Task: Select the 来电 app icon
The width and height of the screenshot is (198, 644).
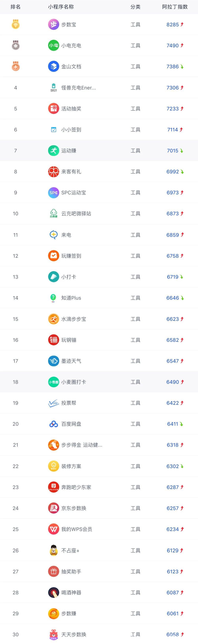Action: [x=53, y=235]
